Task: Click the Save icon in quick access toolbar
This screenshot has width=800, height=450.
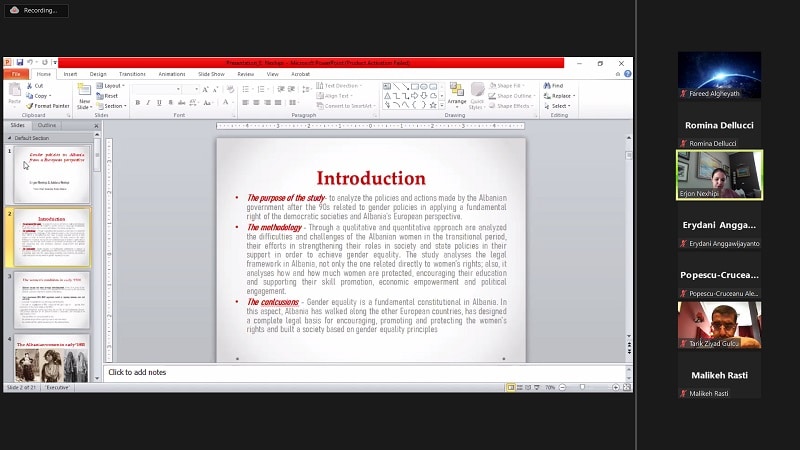Action: tap(19, 62)
